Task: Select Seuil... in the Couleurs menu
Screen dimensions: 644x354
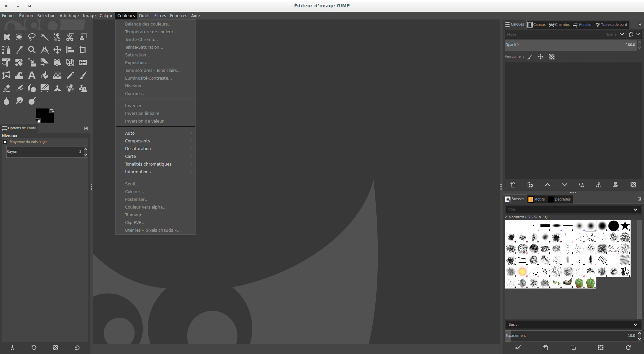Action: (156, 184)
